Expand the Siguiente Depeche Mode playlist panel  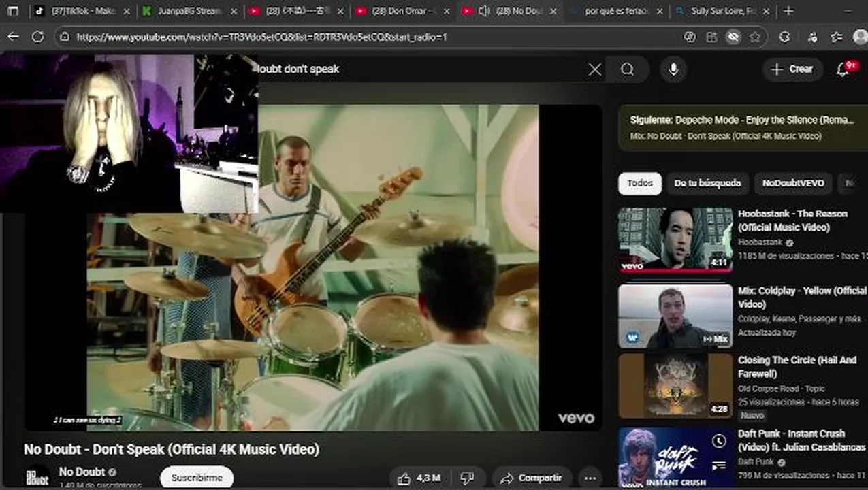pos(743,127)
